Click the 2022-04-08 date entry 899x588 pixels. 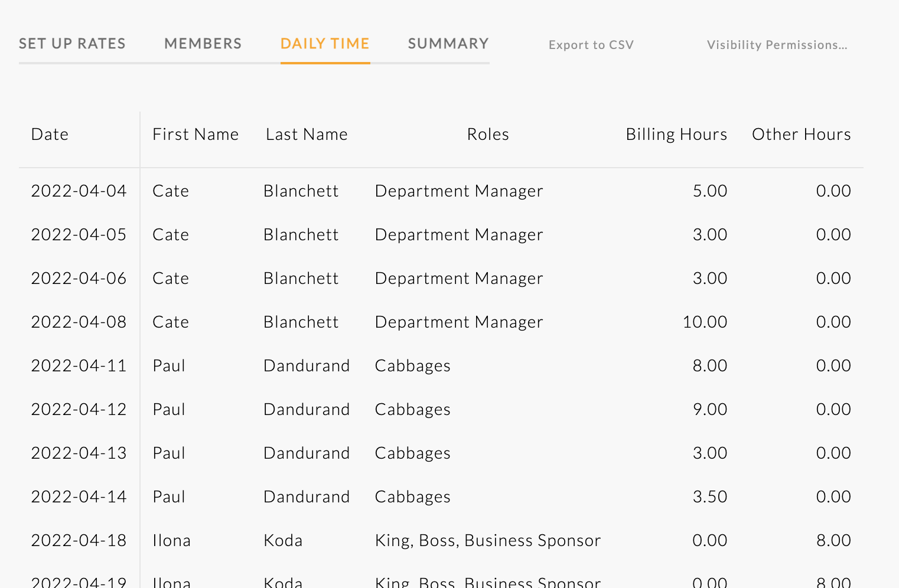tap(79, 322)
